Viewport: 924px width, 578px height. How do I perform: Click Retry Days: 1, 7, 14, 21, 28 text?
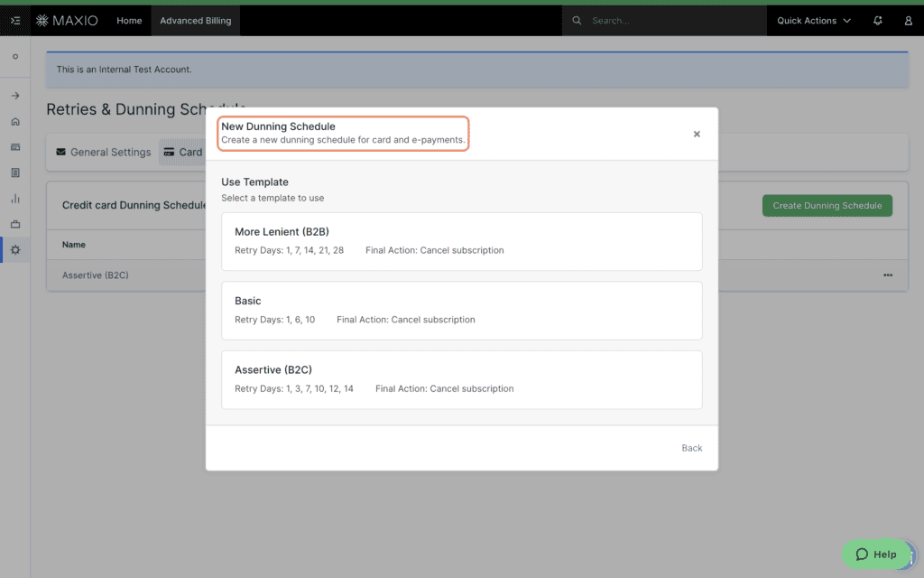click(290, 250)
